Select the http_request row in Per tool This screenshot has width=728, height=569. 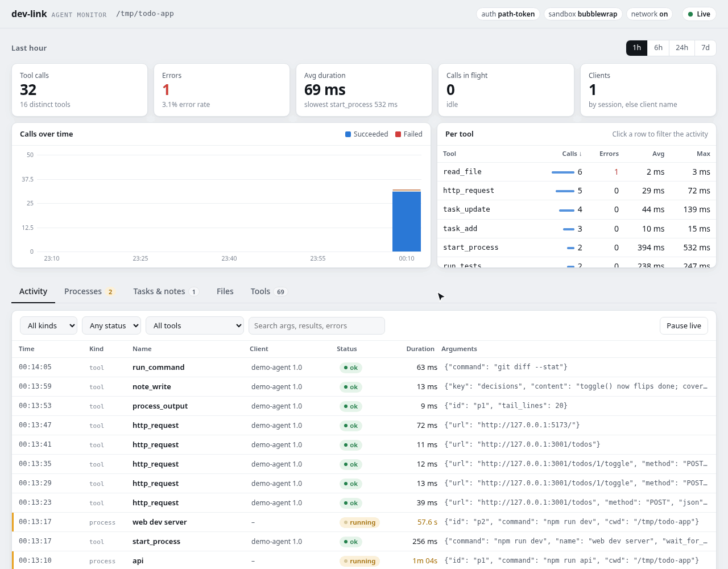tap(577, 191)
